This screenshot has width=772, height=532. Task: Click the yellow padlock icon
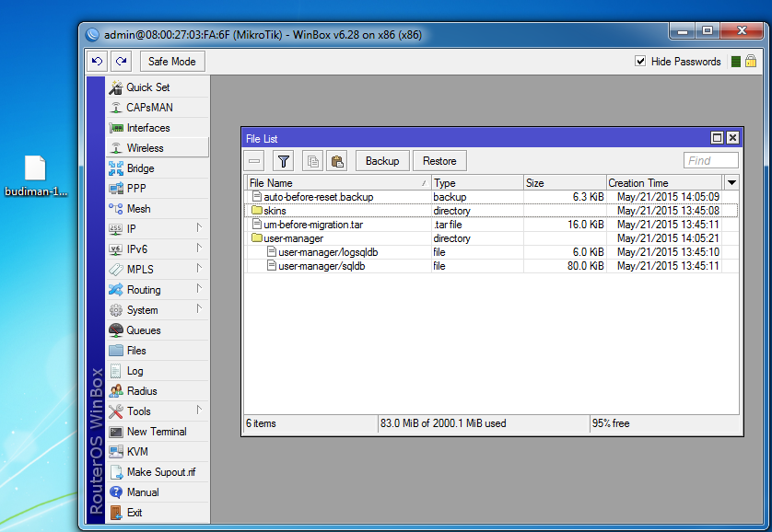(x=750, y=61)
